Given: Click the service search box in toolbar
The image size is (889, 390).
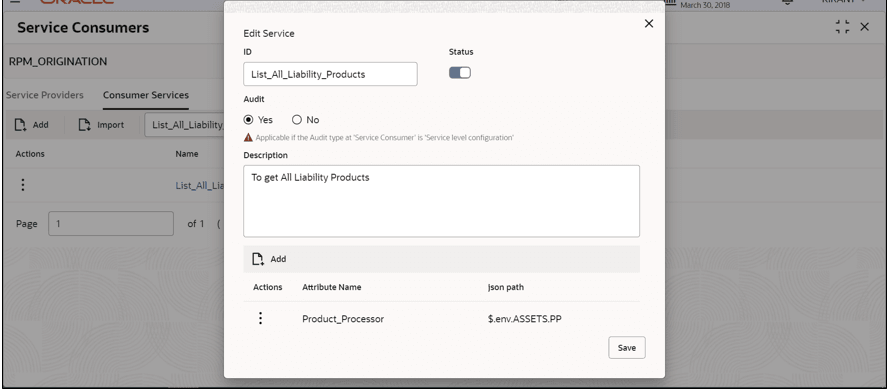Looking at the screenshot, I should click(x=185, y=125).
